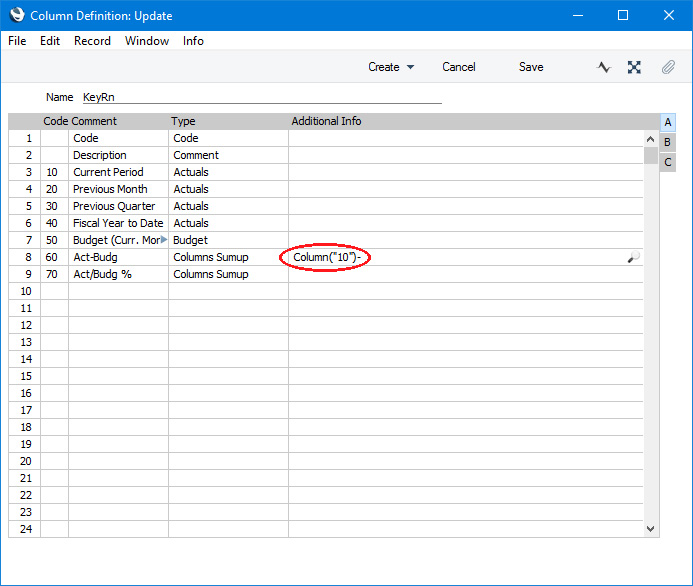693x586 pixels.
Task: Click Columns Sumup type in row 9
Action: point(228,274)
